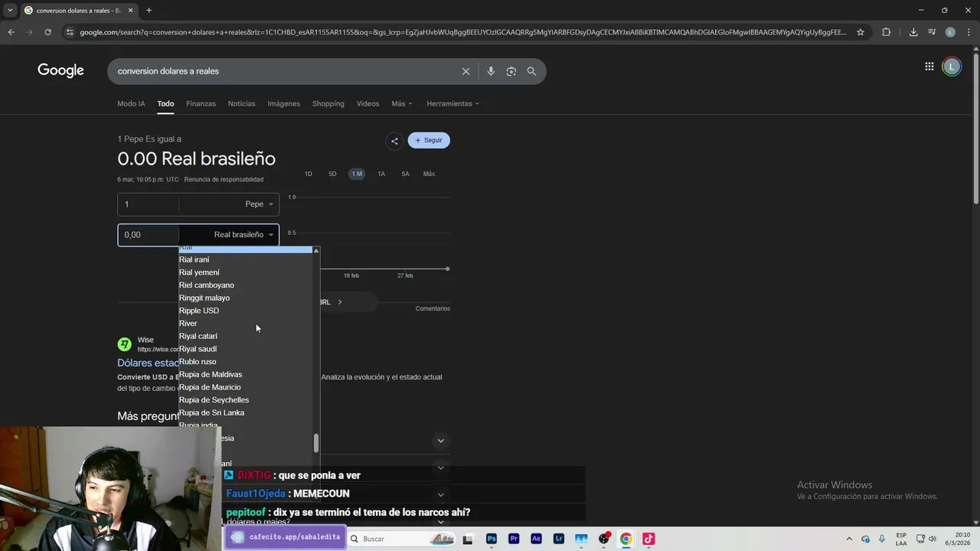Open After Effects from the taskbar
The height and width of the screenshot is (551, 980).
pos(536,539)
